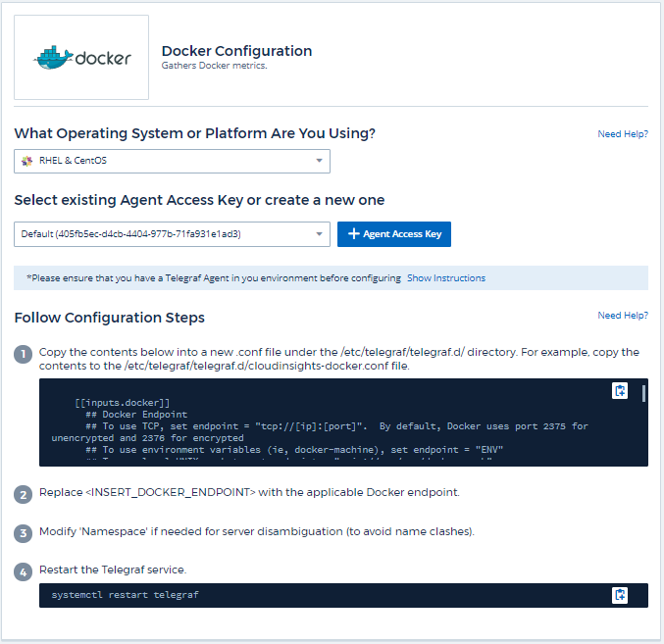Open the Show Instructions link
The image size is (664, 644).
coord(445,278)
